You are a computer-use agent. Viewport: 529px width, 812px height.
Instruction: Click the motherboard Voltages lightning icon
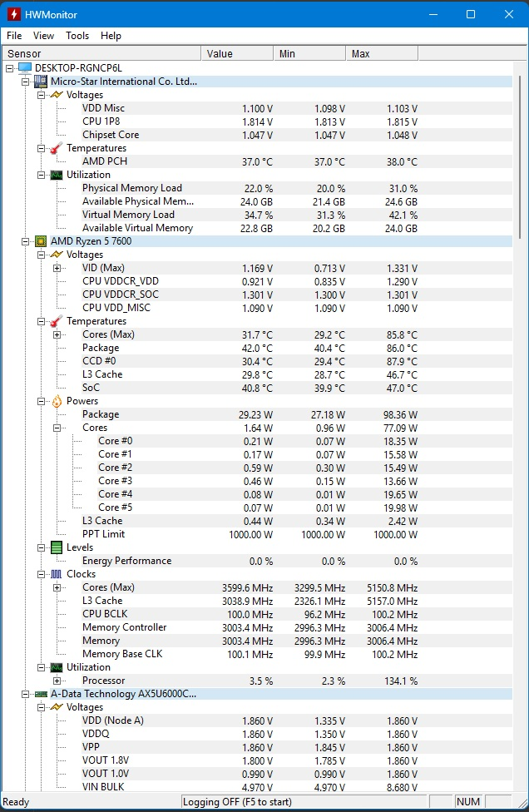[57, 95]
